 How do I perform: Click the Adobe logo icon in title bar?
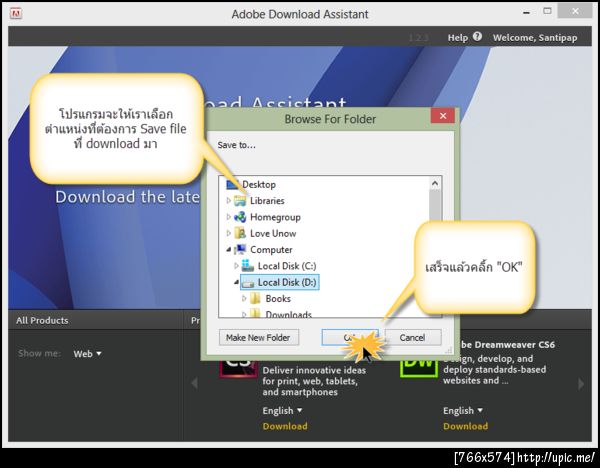pos(16,14)
